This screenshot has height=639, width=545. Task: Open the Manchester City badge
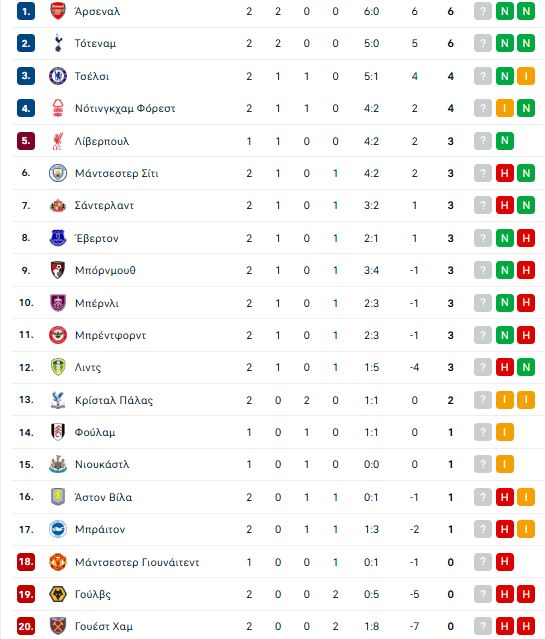click(58, 173)
